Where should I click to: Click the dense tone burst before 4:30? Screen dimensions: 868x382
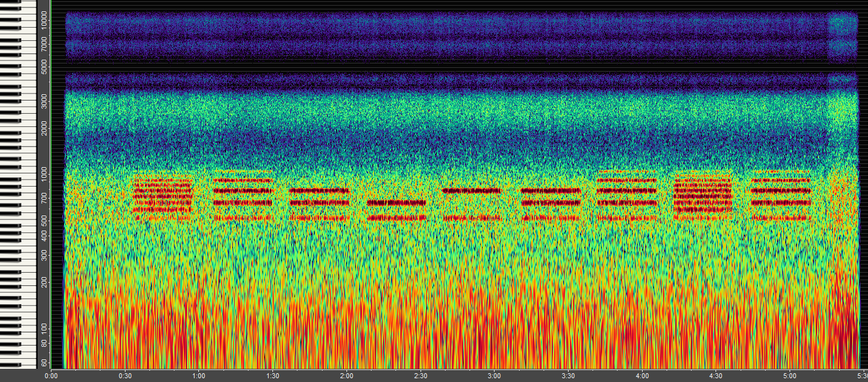tap(703, 195)
